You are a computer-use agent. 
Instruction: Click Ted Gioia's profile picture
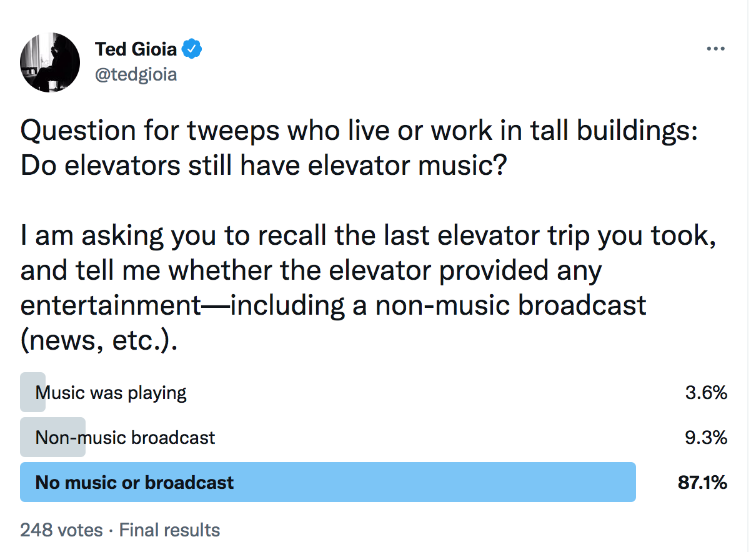(x=50, y=62)
